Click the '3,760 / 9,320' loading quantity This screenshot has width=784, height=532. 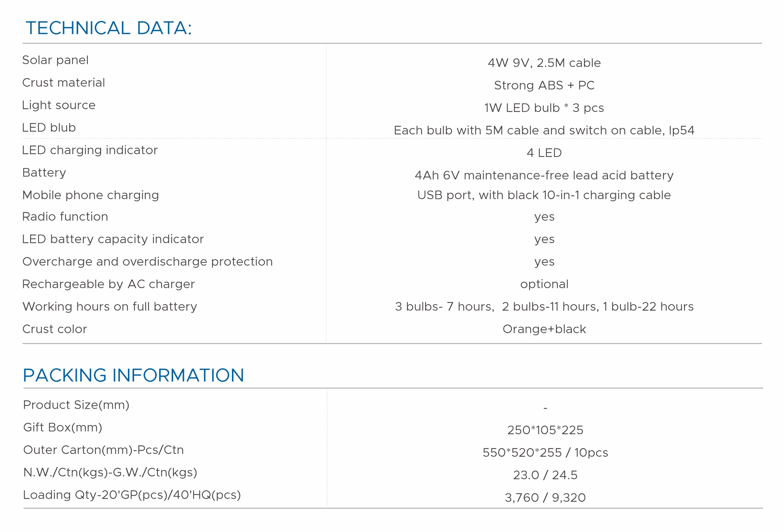(x=545, y=498)
